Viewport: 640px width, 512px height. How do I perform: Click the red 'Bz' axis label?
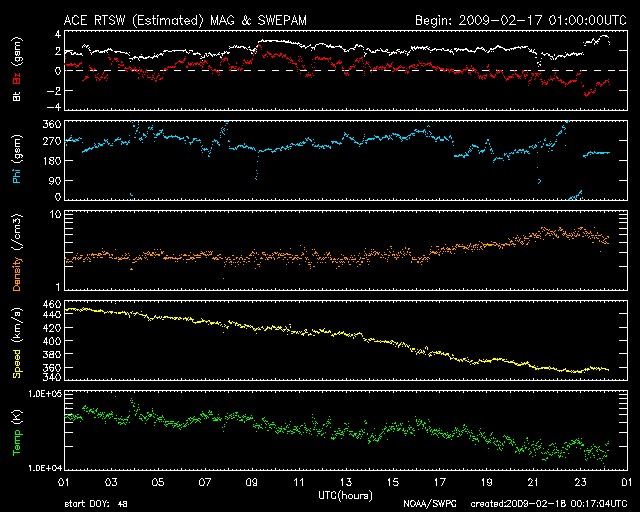point(17,78)
